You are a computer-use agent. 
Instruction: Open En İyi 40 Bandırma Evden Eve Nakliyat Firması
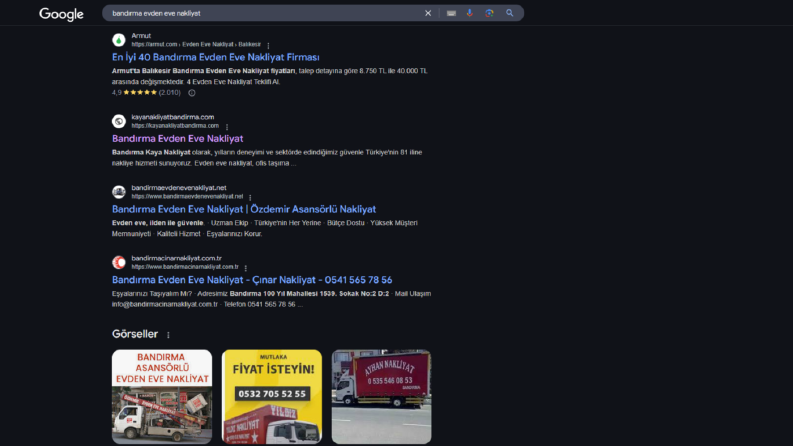point(215,57)
